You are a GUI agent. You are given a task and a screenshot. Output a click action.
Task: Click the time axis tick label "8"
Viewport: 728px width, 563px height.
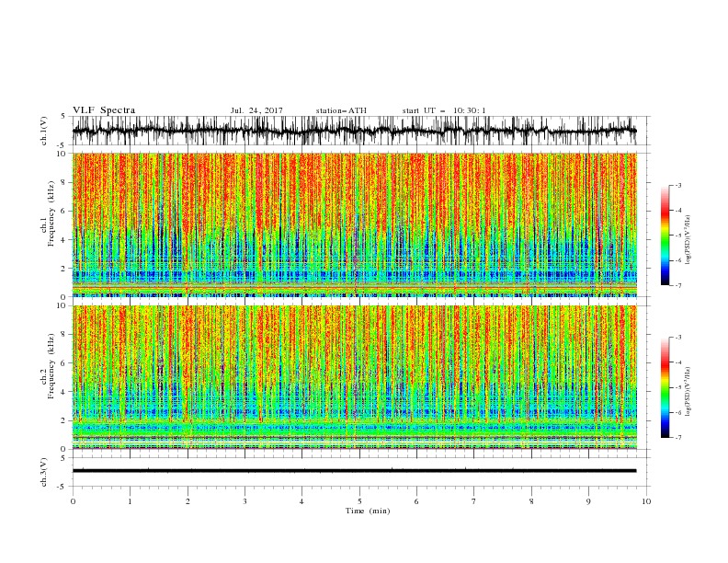pyautogui.click(x=531, y=501)
